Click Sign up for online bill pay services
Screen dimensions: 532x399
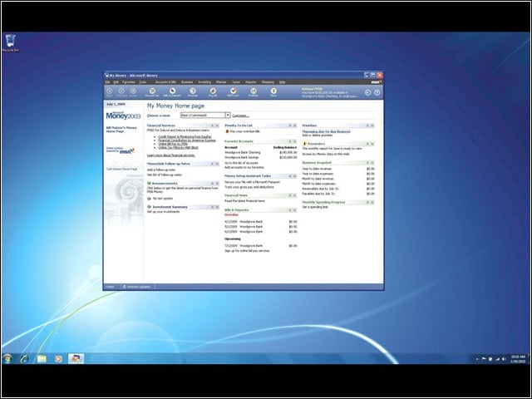pyautogui.click(x=247, y=251)
